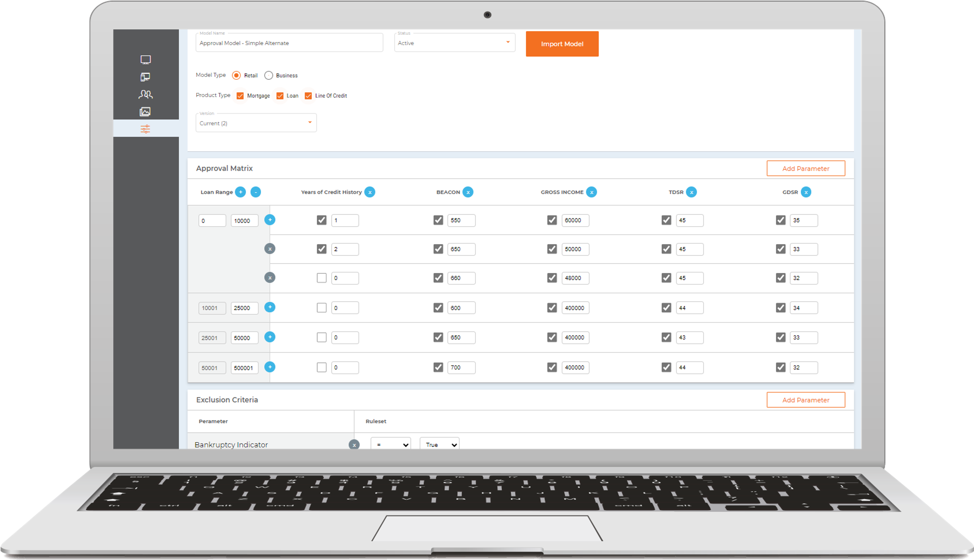The width and height of the screenshot is (974, 560).
Task: Edit the BEACON 600 value field
Action: pos(461,308)
